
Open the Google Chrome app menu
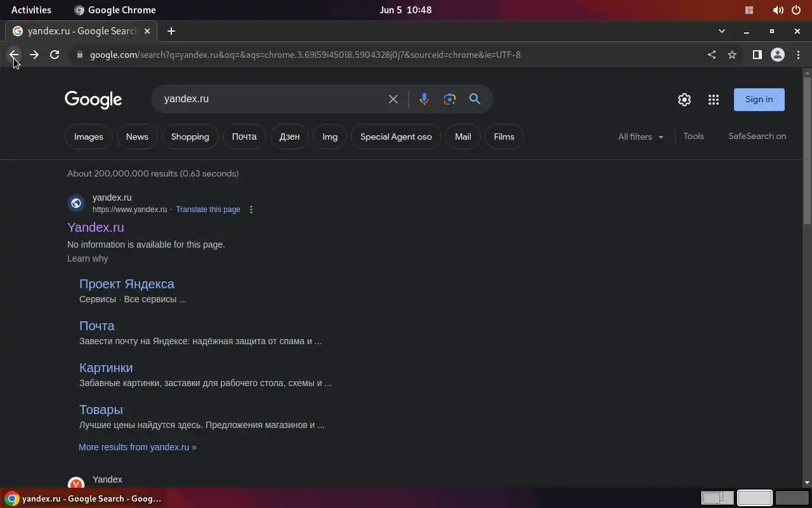[x=115, y=10]
